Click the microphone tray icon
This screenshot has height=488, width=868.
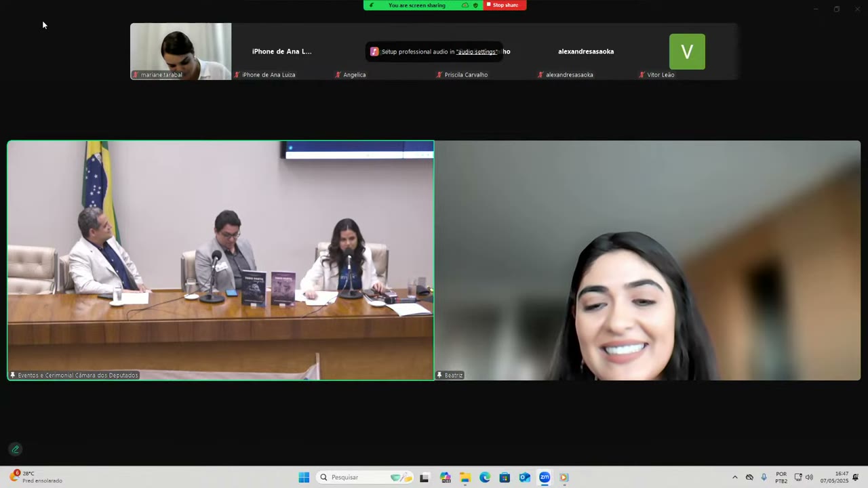click(764, 477)
